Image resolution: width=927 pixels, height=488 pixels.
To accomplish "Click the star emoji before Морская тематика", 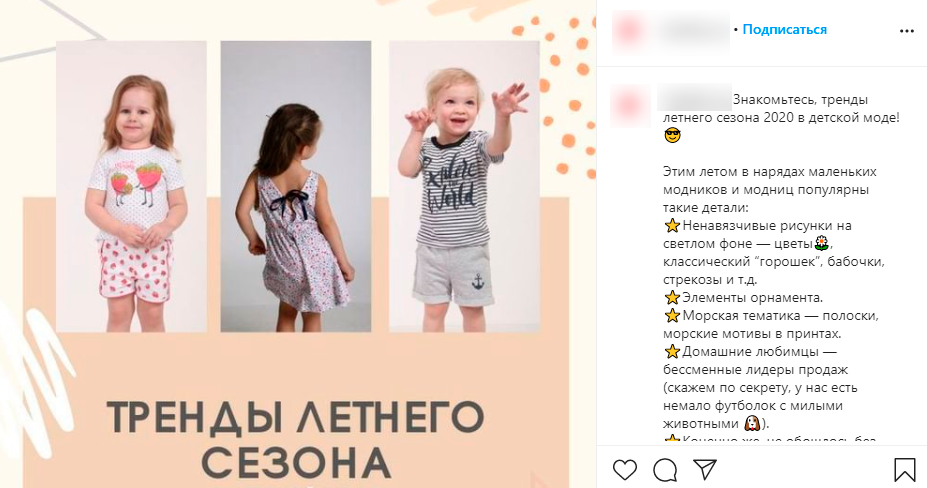I will pos(672,315).
